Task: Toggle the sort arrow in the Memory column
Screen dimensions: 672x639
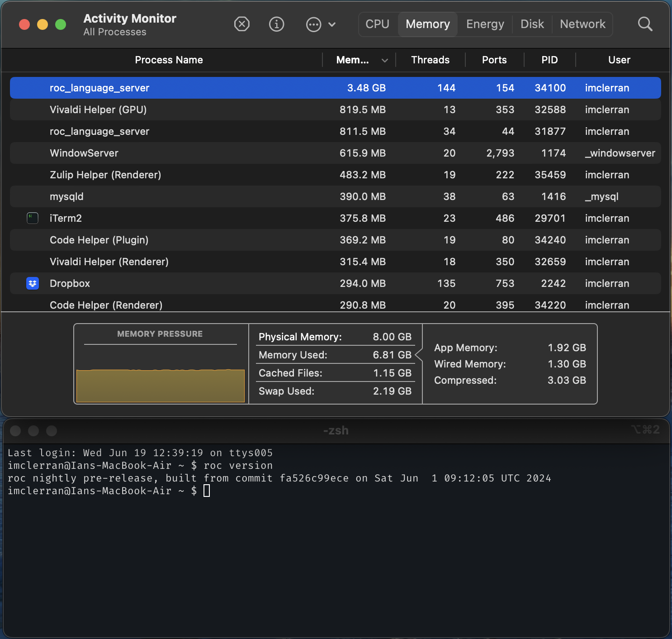Action: click(385, 60)
